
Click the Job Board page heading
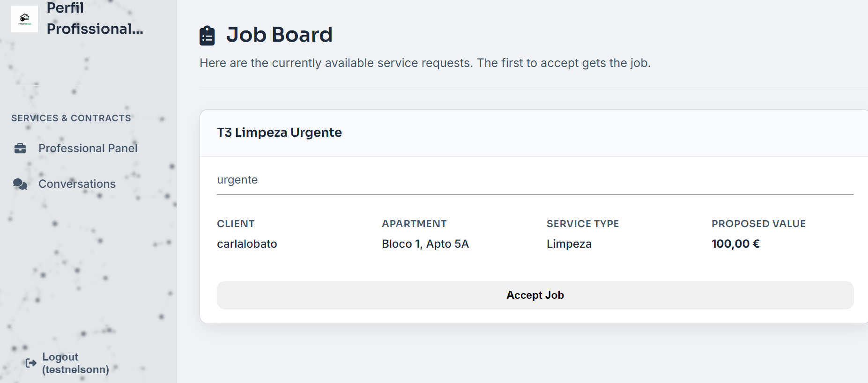tap(279, 35)
